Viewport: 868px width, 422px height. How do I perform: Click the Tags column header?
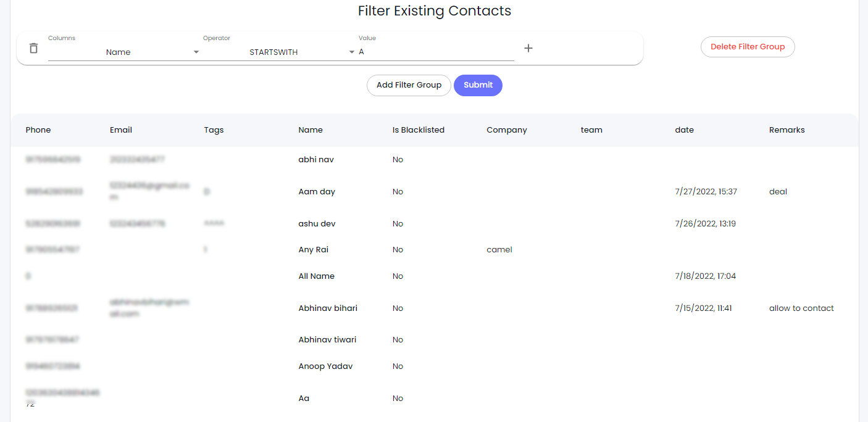pyautogui.click(x=214, y=130)
